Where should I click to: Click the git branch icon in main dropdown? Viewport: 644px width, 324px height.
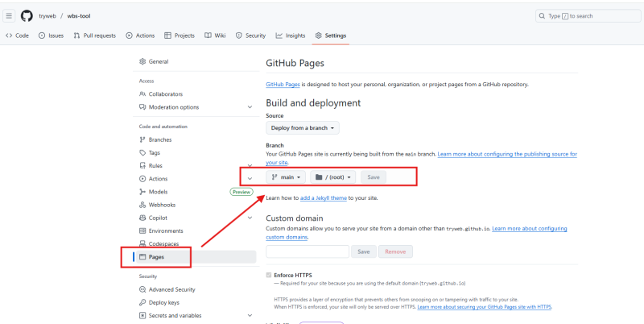(x=275, y=177)
